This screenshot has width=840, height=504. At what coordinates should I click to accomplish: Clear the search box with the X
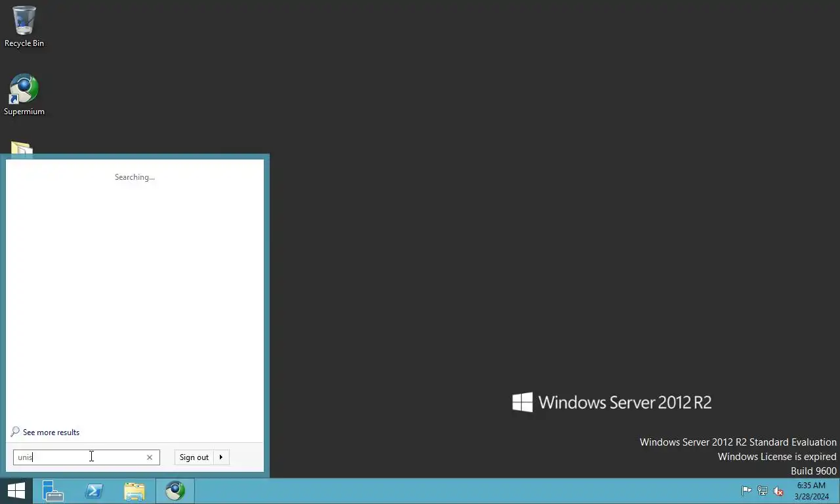tap(150, 457)
